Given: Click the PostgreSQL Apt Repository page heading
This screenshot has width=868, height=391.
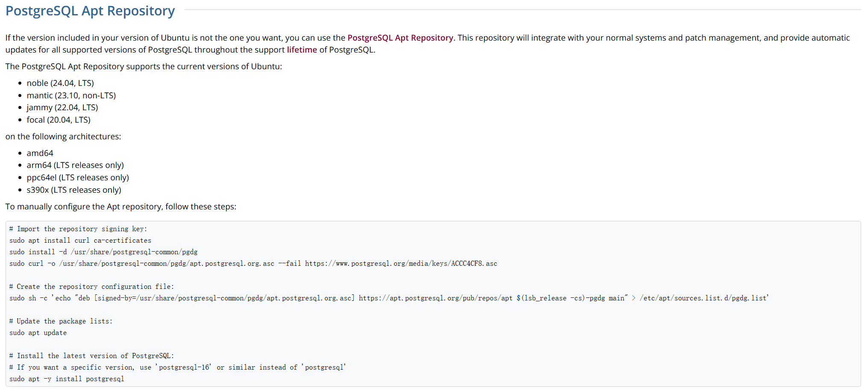Looking at the screenshot, I should coord(90,11).
